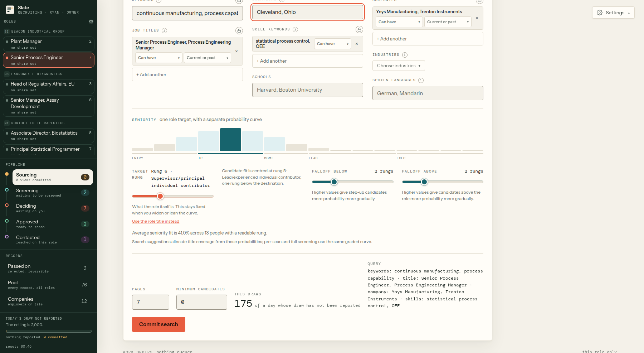Open 'Can have' dropdown for skill keywords
This screenshot has height=353, width=644.
click(x=333, y=44)
